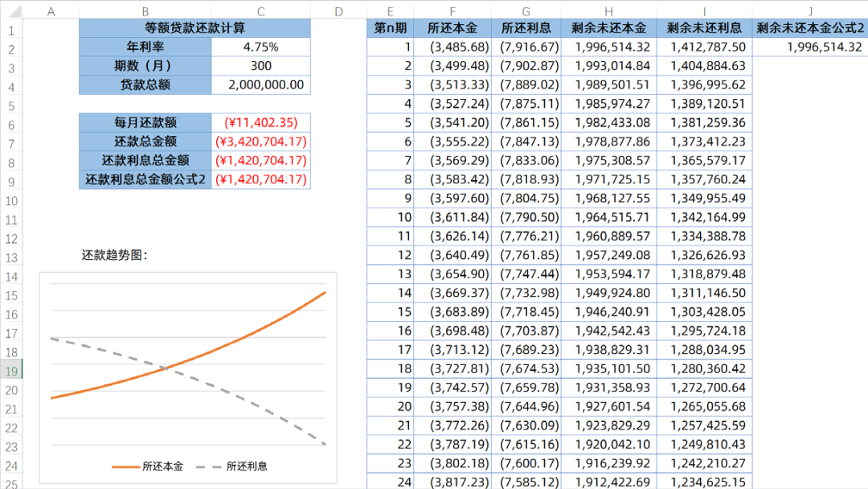Image resolution: width=868 pixels, height=489 pixels.
Task: Select header cell 剩余未还本金公式2
Action: [810, 28]
